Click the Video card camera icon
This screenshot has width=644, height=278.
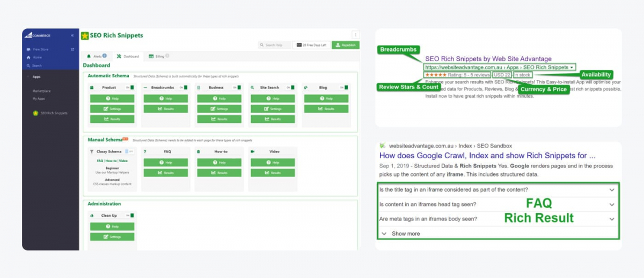pyautogui.click(x=252, y=152)
